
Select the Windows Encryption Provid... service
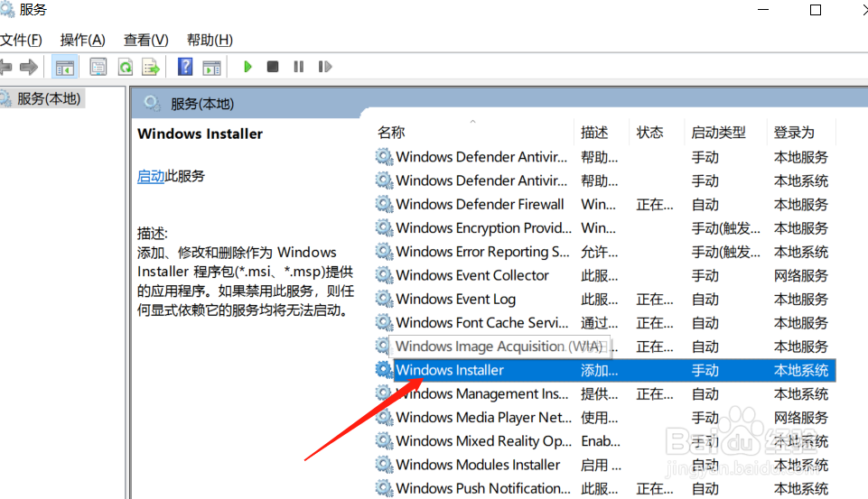(484, 228)
